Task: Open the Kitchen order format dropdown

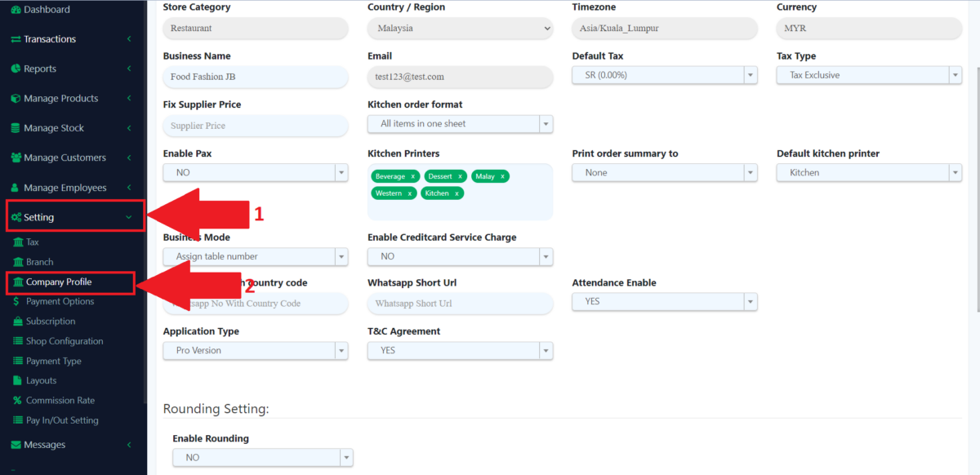Action: pos(461,124)
